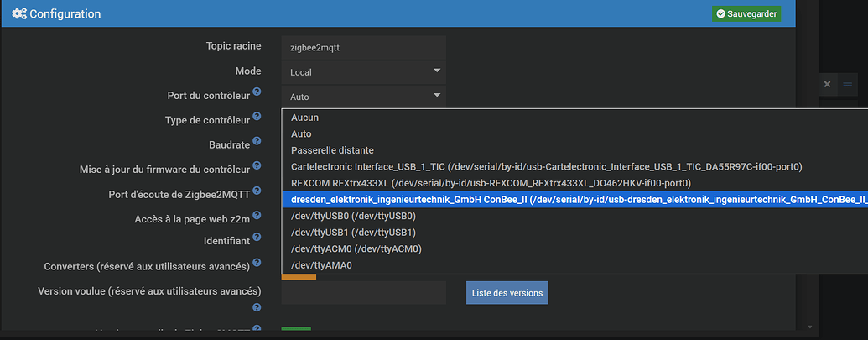Click the Baudrate help icon
Screen dimensions: 868x340
click(257, 141)
